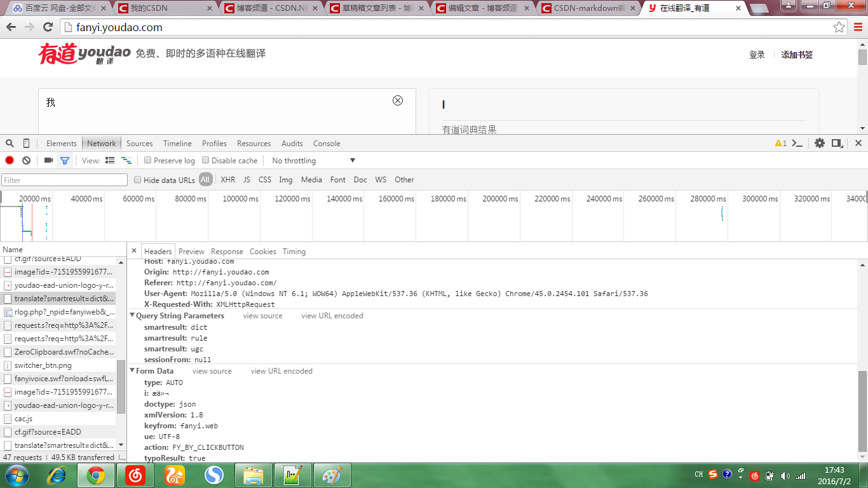This screenshot has height=488, width=868.
Task: Open the Cookies tab
Action: (263, 252)
